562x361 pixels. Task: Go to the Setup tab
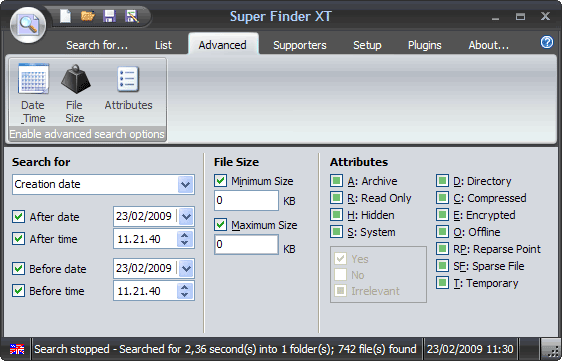pyautogui.click(x=367, y=45)
